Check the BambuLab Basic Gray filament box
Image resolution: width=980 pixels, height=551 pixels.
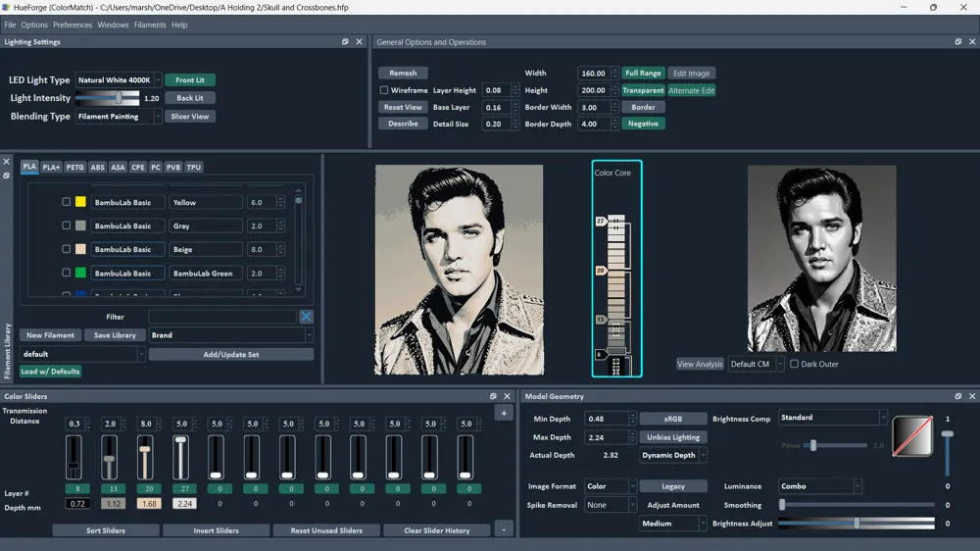[x=67, y=225]
